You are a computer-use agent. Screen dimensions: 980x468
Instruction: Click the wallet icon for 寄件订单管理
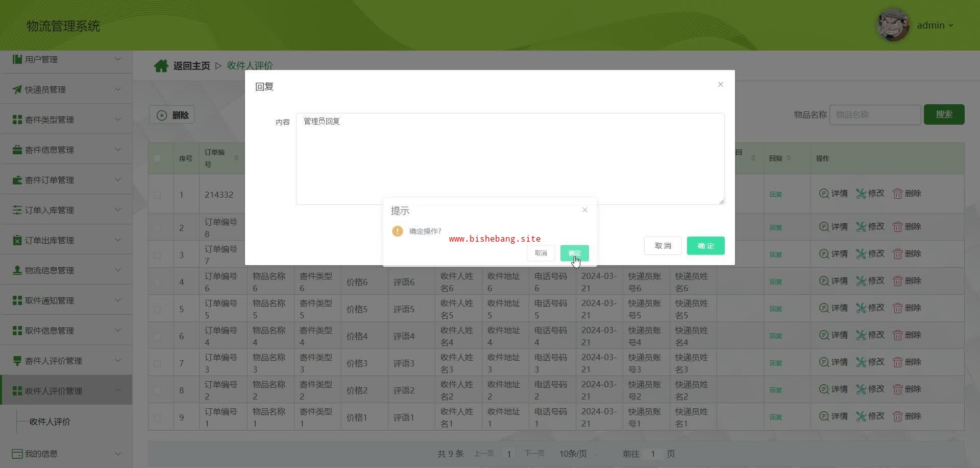pyautogui.click(x=17, y=180)
